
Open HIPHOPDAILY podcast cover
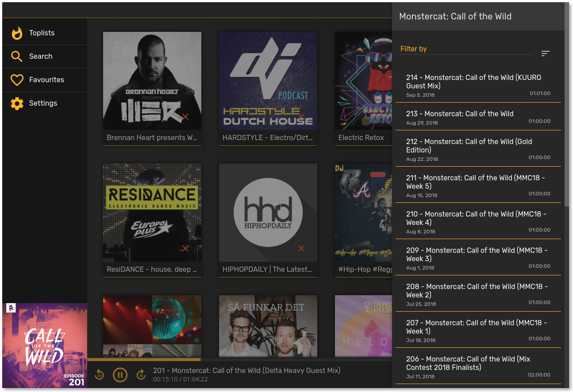click(268, 213)
